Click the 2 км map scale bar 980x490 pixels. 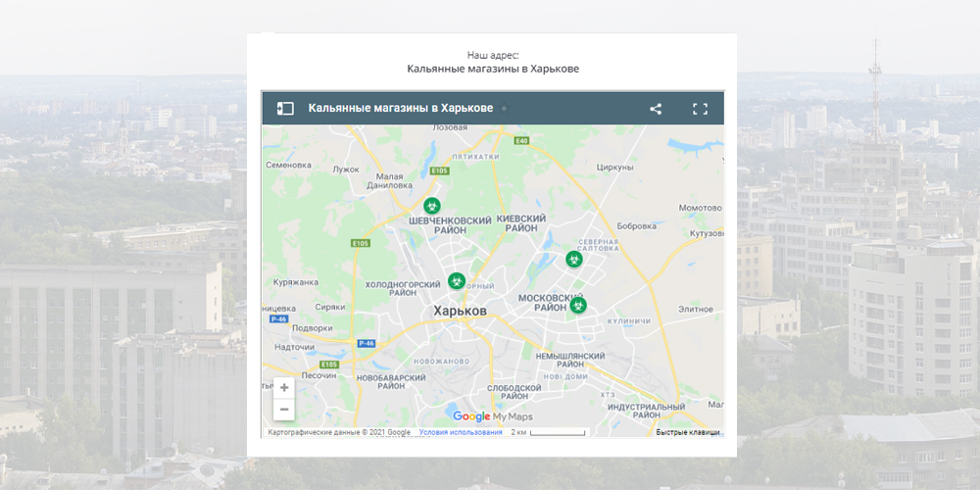pyautogui.click(x=550, y=432)
